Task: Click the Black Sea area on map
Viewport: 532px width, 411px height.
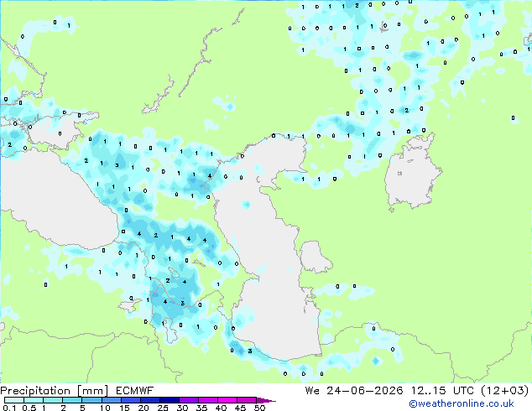Action: [x=58, y=204]
